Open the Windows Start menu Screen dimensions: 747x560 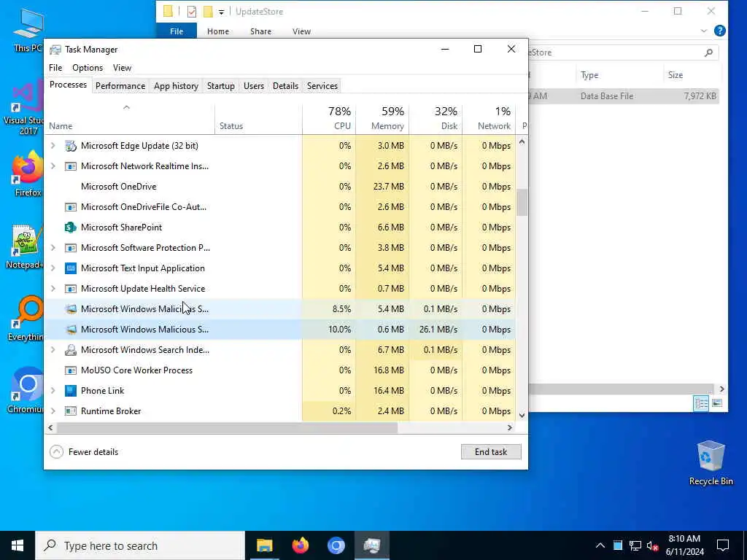18,545
